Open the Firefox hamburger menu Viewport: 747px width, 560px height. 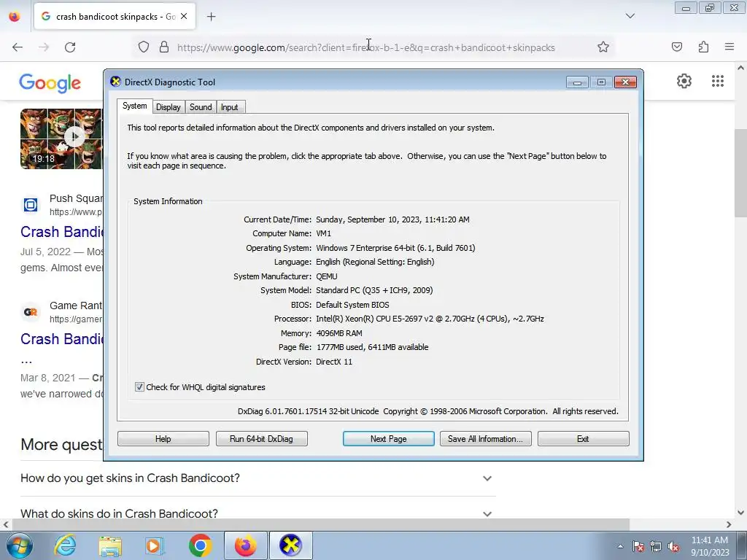point(729,47)
